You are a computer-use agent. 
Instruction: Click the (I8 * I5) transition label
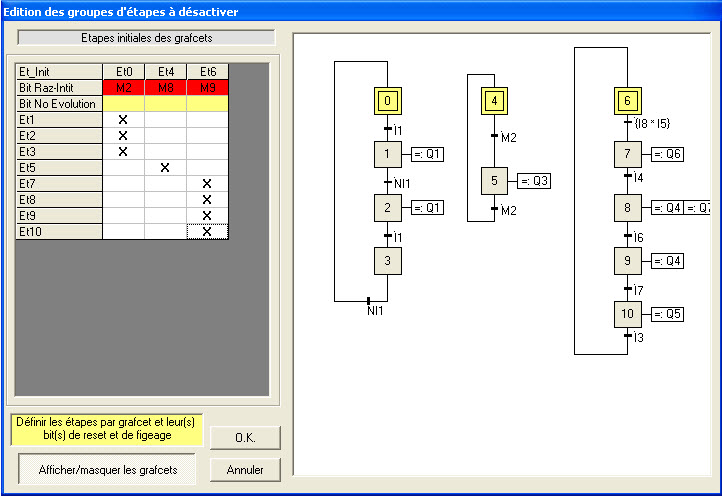652,123
